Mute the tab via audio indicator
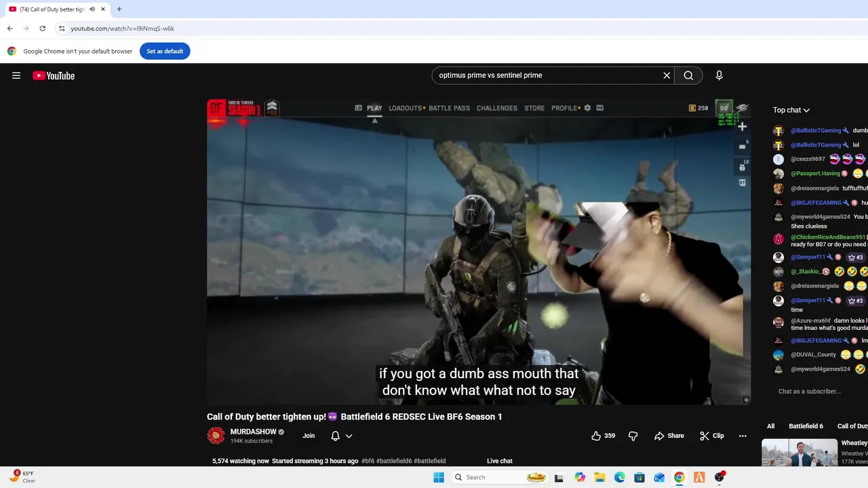This screenshot has width=868, height=488. click(92, 9)
